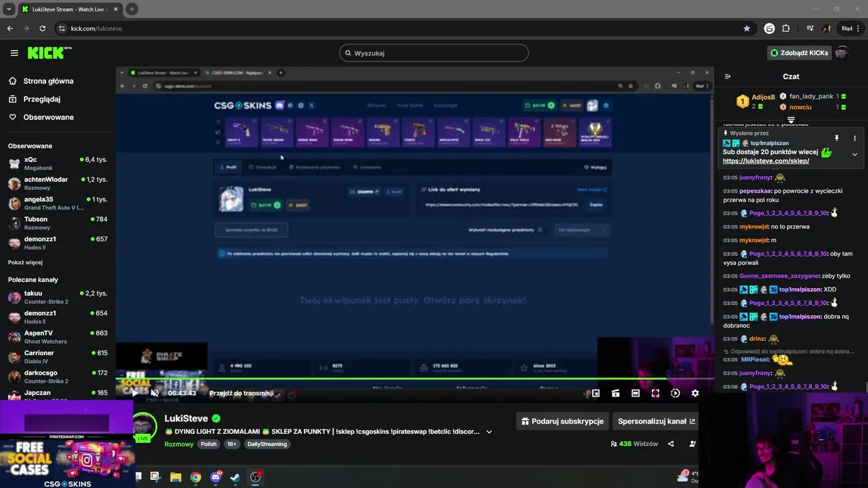Image resolution: width=868 pixels, height=488 pixels.
Task: Open browser tab search dropdown
Action: tap(9, 9)
